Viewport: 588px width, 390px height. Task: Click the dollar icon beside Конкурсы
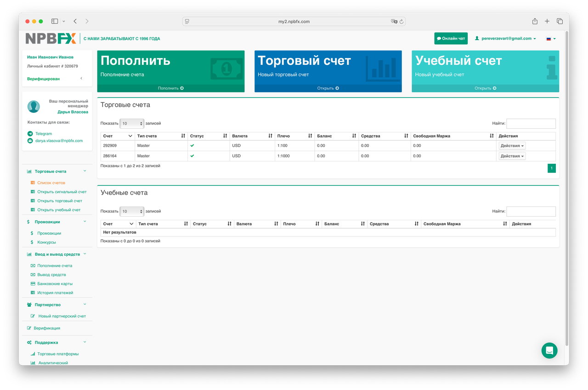coord(32,242)
